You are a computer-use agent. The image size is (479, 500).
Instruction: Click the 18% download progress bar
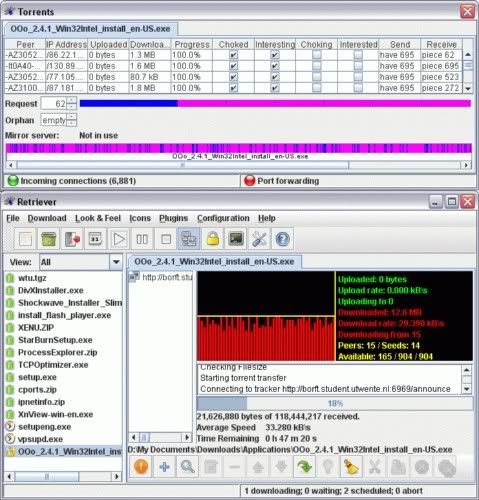(335, 403)
